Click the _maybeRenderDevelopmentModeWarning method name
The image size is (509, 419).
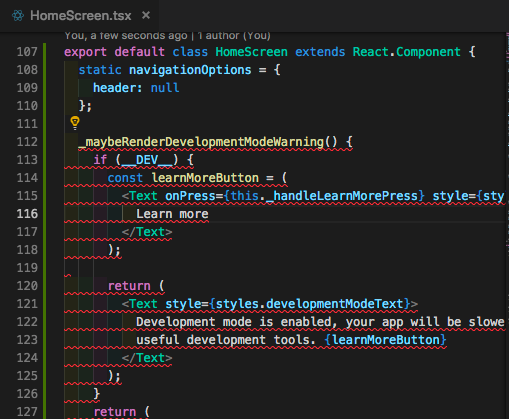click(x=201, y=142)
